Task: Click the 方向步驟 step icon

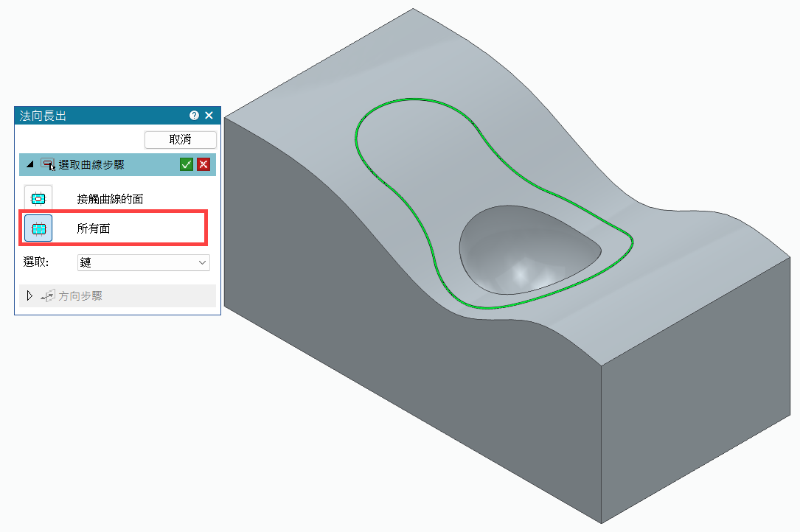Action: click(x=48, y=295)
